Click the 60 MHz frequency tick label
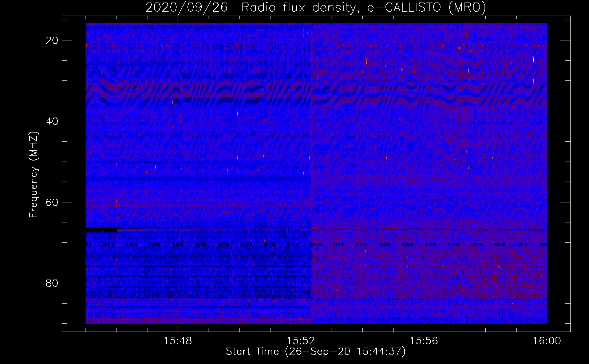 click(52, 202)
